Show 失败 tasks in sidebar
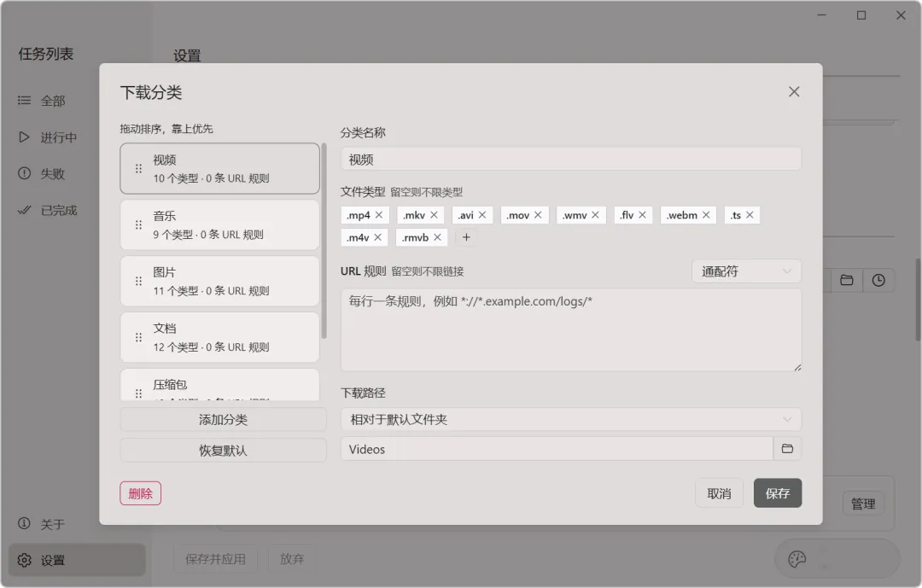 (x=77, y=173)
